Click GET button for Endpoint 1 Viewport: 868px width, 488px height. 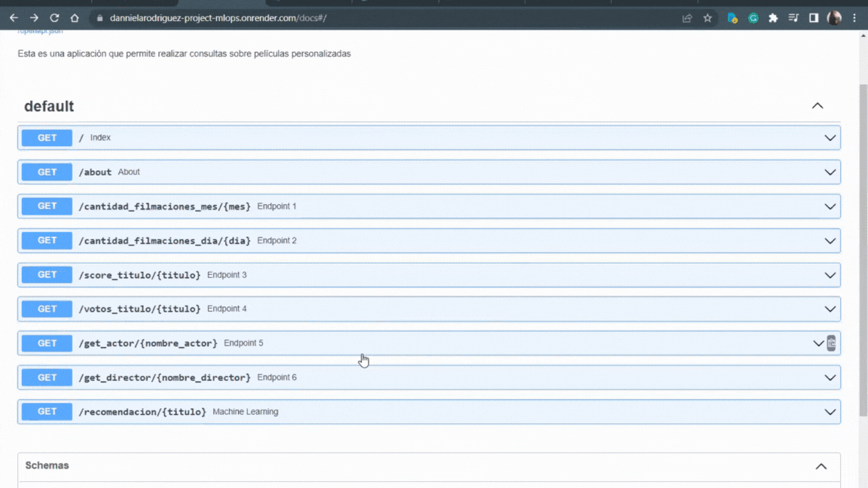pos(47,206)
